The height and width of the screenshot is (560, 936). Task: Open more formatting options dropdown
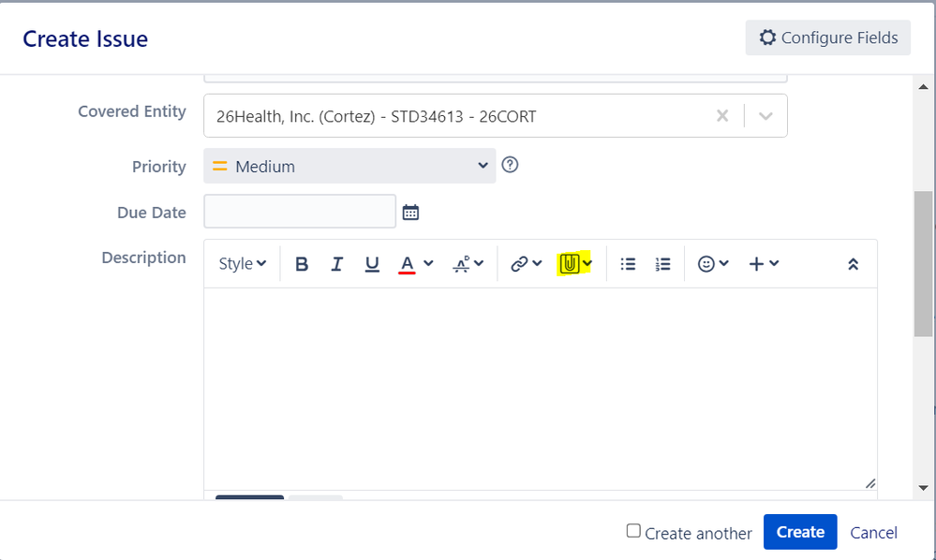pos(468,263)
